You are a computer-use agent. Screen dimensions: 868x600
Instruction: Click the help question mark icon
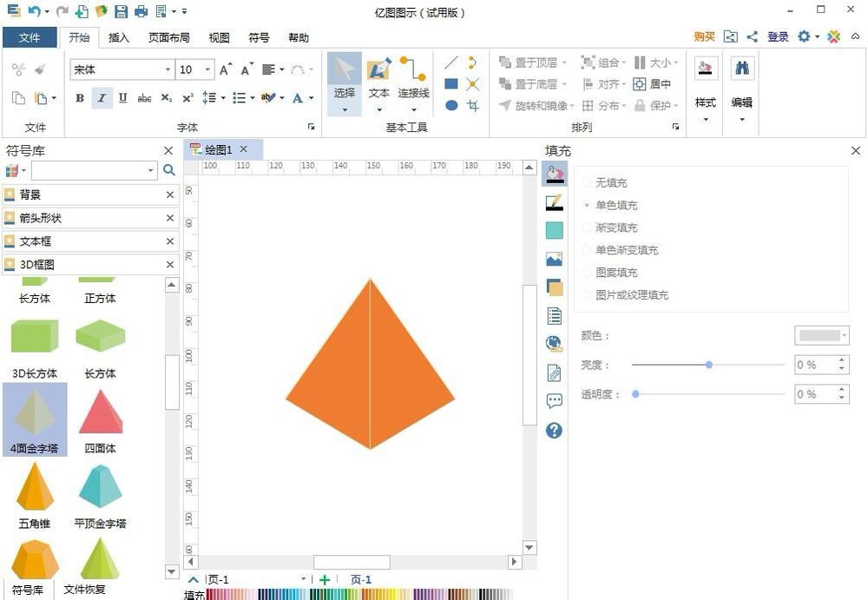[x=554, y=431]
